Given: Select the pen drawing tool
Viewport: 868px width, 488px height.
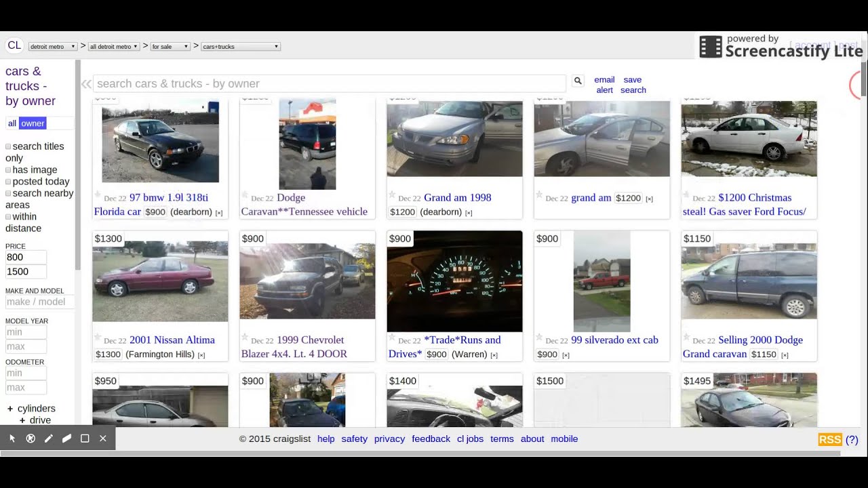Looking at the screenshot, I should 49,439.
